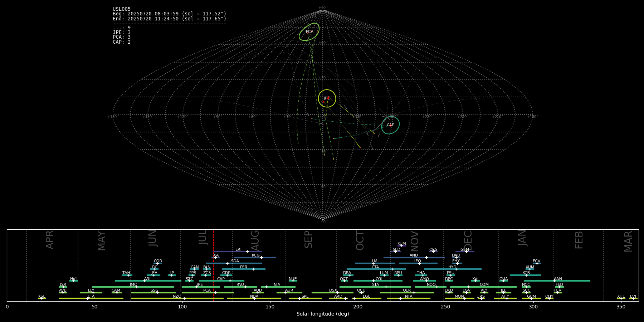Click the MAR month label in timeline

(x=628, y=241)
